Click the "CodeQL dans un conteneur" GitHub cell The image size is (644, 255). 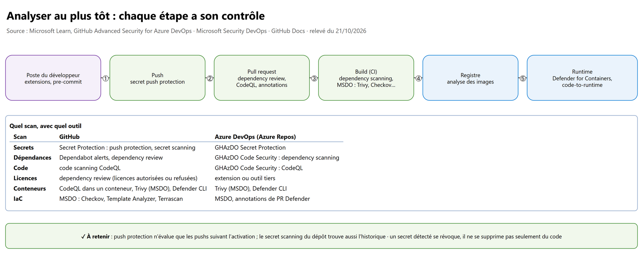click(x=133, y=189)
